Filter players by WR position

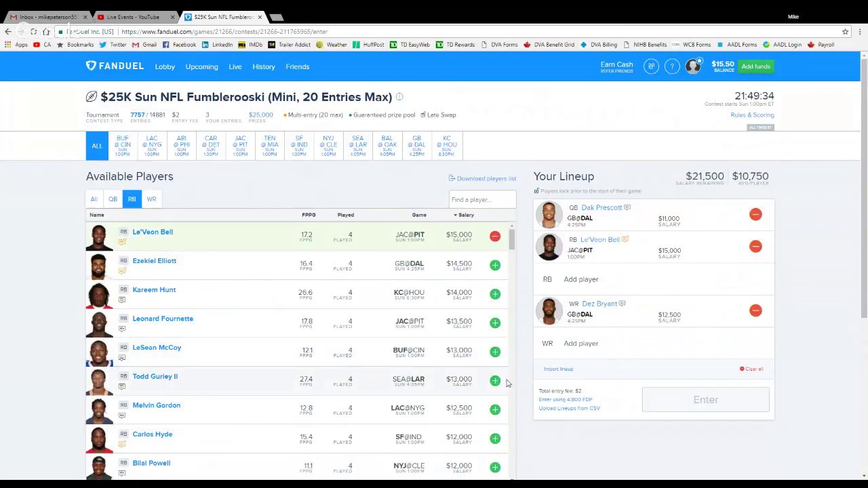151,199
